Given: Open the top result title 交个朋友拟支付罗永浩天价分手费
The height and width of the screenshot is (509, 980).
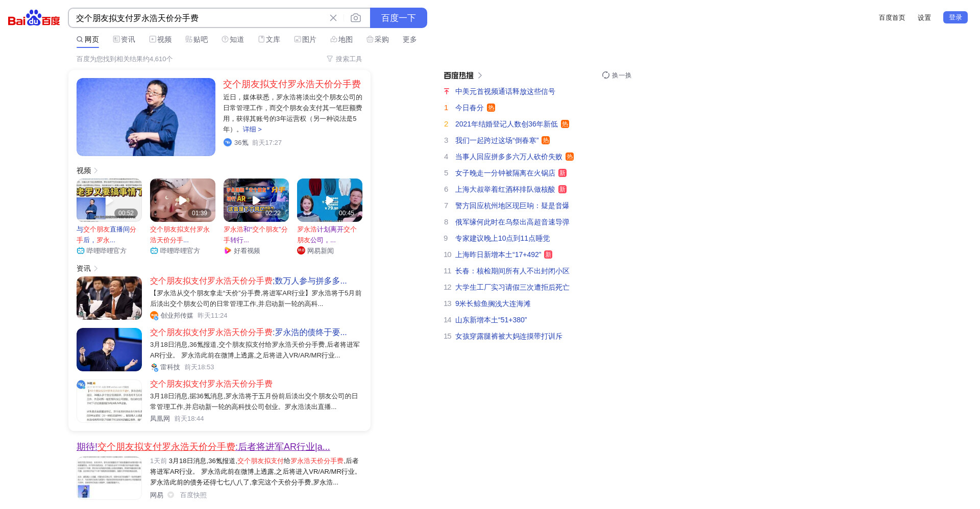Looking at the screenshot, I should [x=292, y=84].
